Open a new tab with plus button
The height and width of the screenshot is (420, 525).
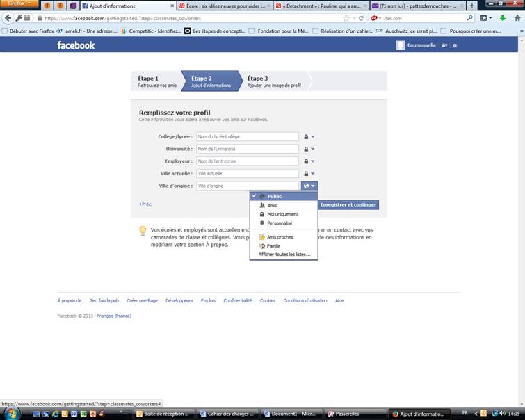click(471, 6)
